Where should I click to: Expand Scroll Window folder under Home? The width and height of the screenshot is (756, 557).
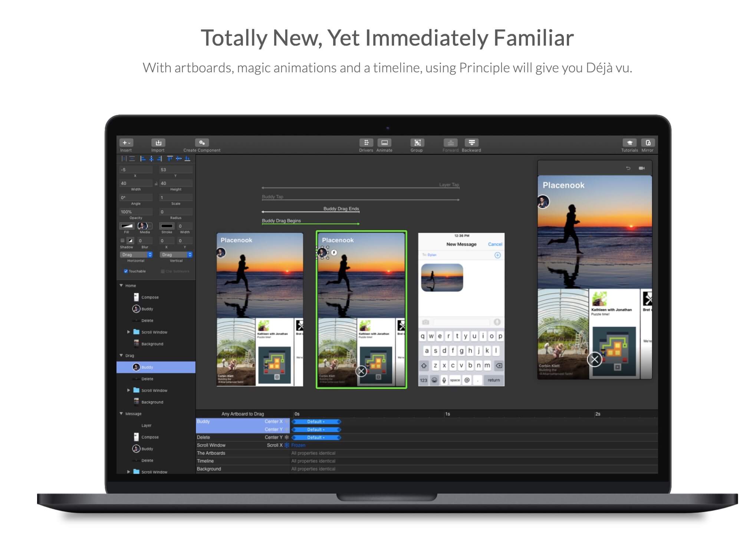[129, 332]
